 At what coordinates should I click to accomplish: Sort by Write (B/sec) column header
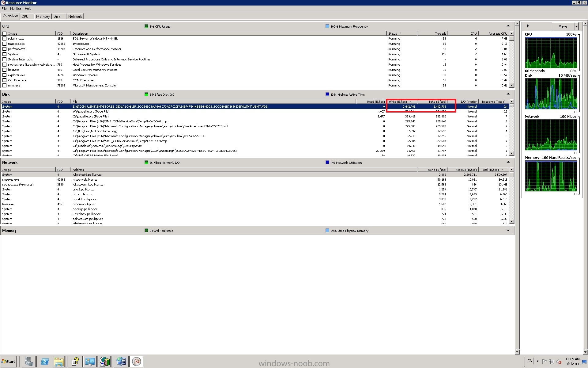pyautogui.click(x=401, y=102)
